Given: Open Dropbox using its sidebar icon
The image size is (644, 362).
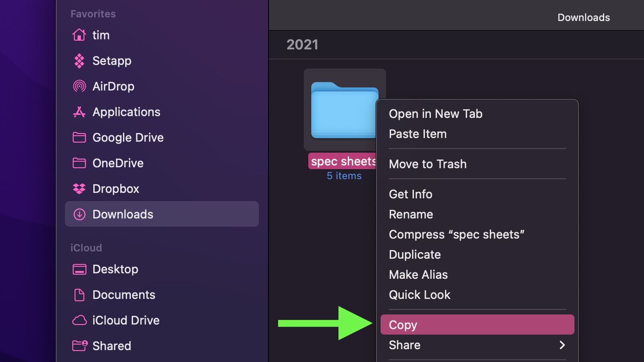Looking at the screenshot, I should click(79, 189).
